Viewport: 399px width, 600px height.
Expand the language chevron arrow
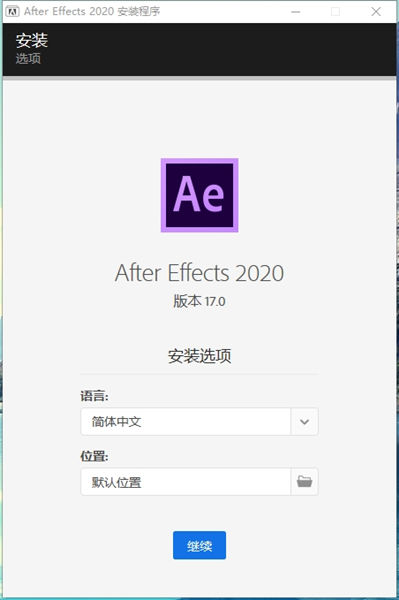click(x=305, y=422)
